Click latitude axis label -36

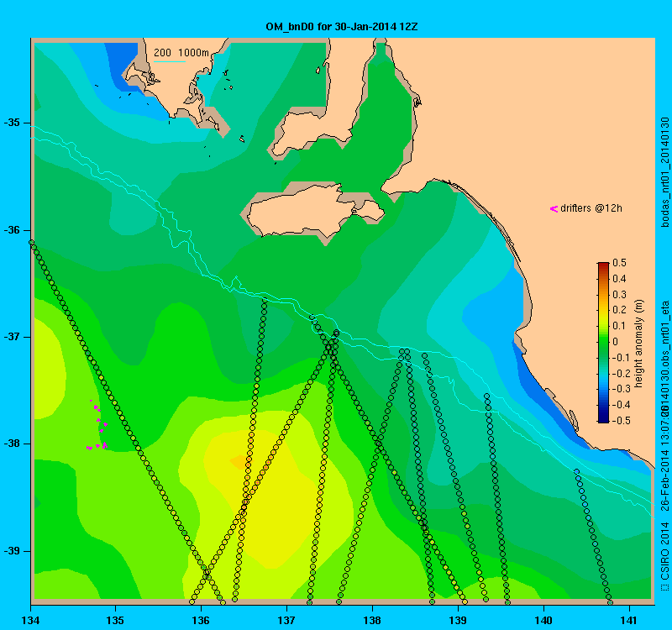pos(12,230)
